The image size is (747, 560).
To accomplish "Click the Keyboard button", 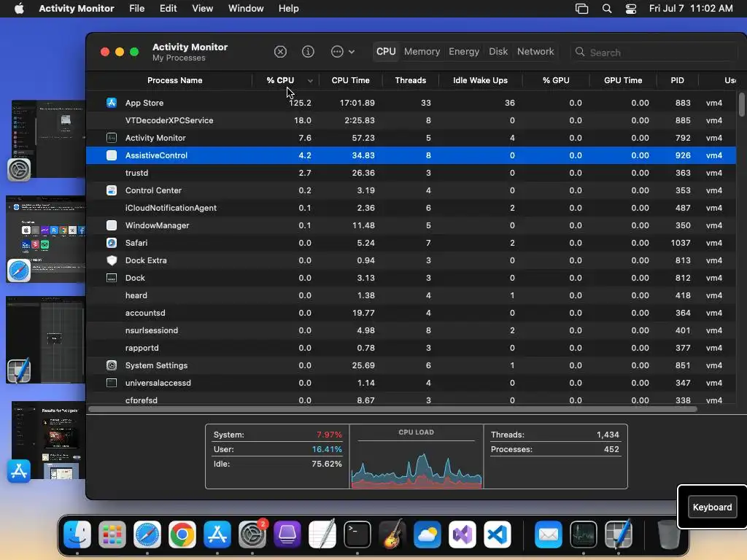I will 712,507.
